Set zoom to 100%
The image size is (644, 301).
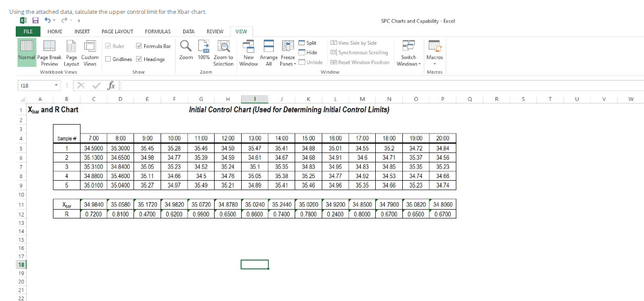204,50
